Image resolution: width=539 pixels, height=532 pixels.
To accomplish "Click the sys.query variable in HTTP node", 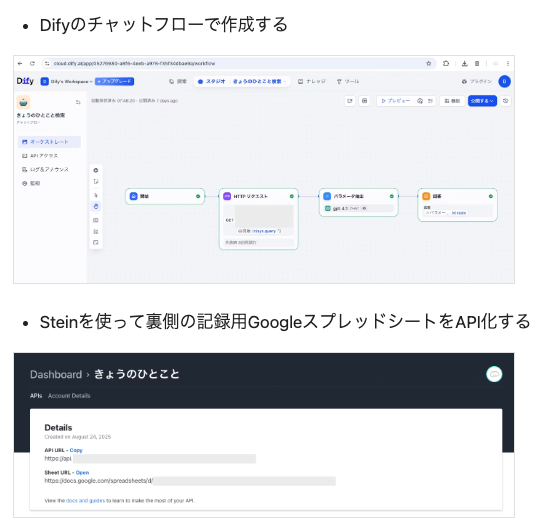I will [x=265, y=231].
